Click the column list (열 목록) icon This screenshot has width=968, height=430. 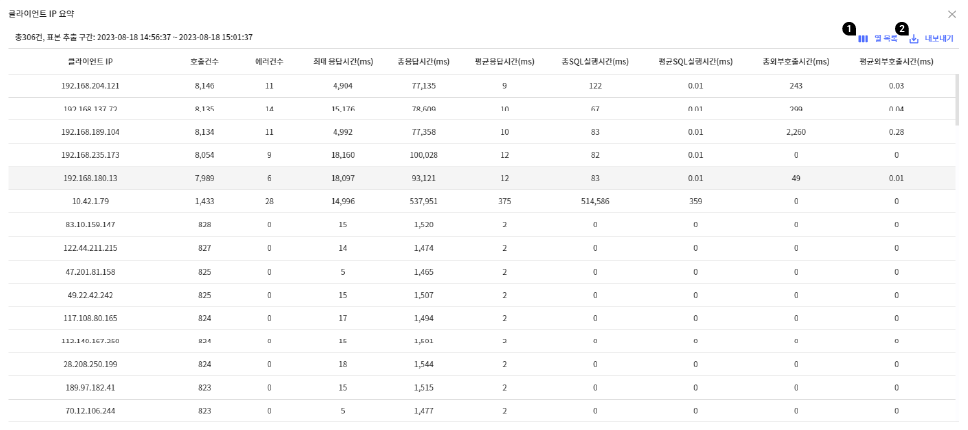[x=863, y=38]
